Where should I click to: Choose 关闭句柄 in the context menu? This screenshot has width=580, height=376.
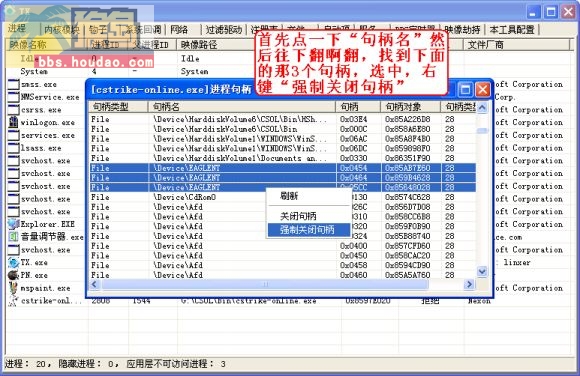click(x=298, y=216)
